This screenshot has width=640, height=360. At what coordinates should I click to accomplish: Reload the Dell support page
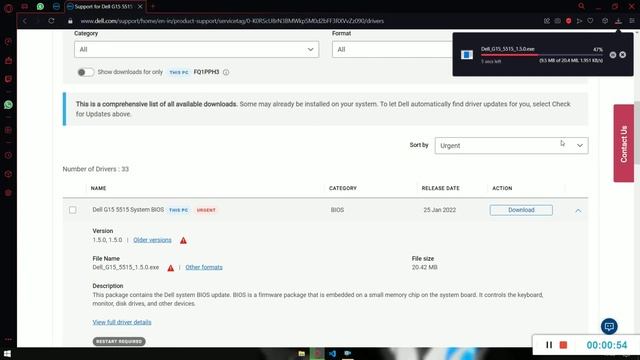click(51, 21)
